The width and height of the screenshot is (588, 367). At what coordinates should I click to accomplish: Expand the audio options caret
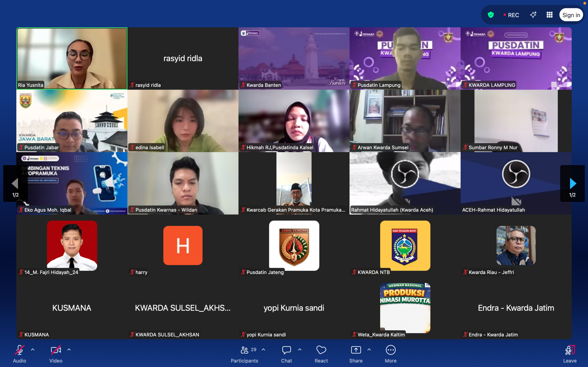pos(33,350)
